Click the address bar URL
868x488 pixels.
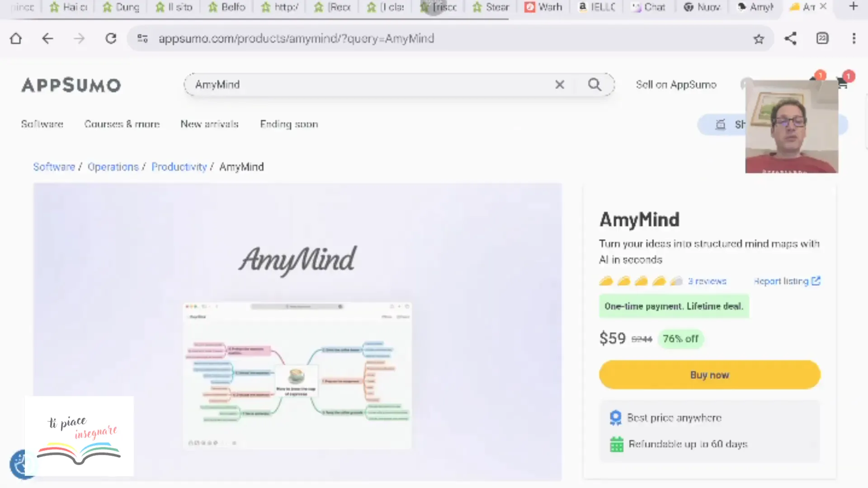click(296, 38)
